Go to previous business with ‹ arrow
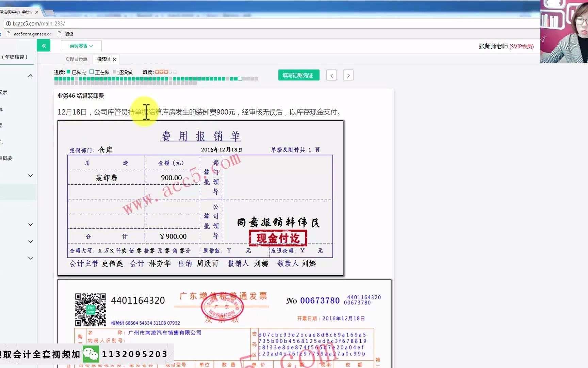This screenshot has width=588, height=368. coord(331,75)
